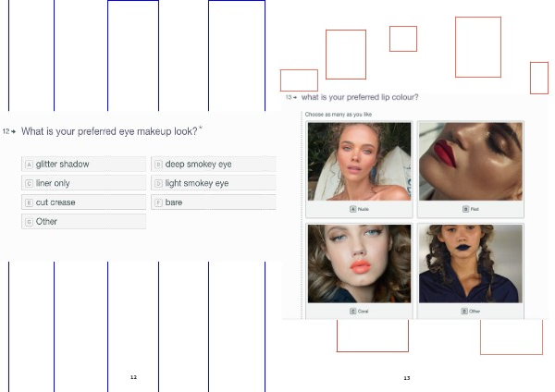The image size is (555, 392).
Task: Click the question 13 arrow marker
Action: pyautogui.click(x=294, y=97)
